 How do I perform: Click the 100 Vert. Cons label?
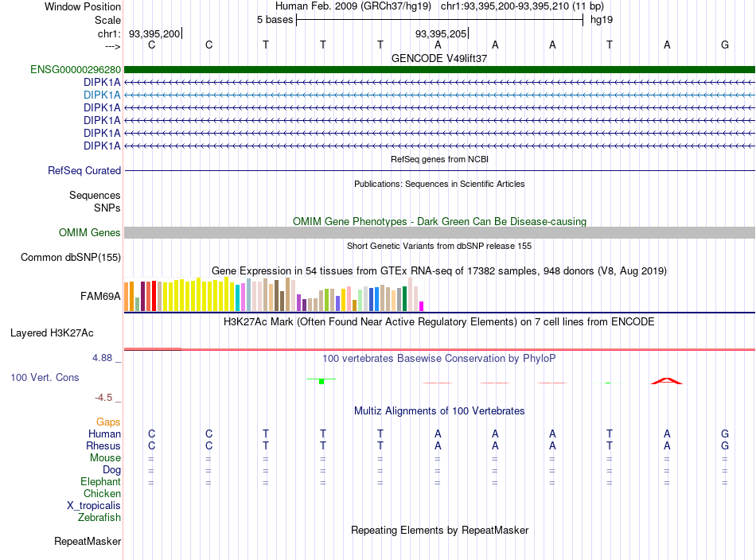45,377
